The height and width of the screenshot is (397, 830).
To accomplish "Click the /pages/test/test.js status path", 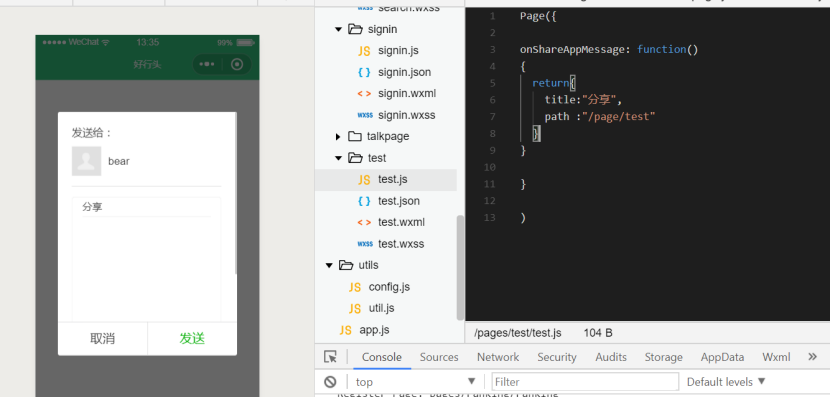I will (518, 333).
